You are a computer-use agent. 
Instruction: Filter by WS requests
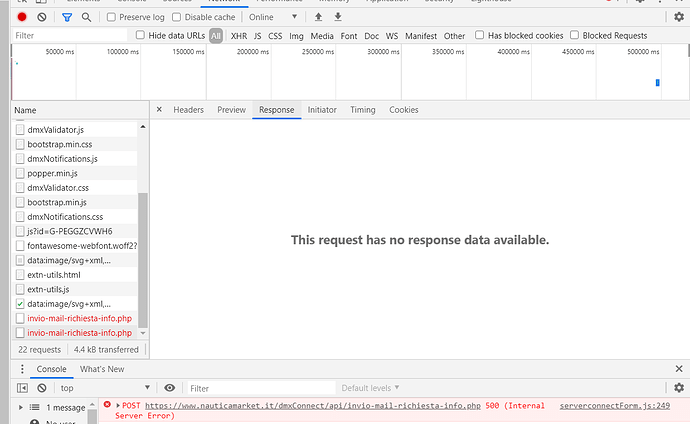(392, 36)
